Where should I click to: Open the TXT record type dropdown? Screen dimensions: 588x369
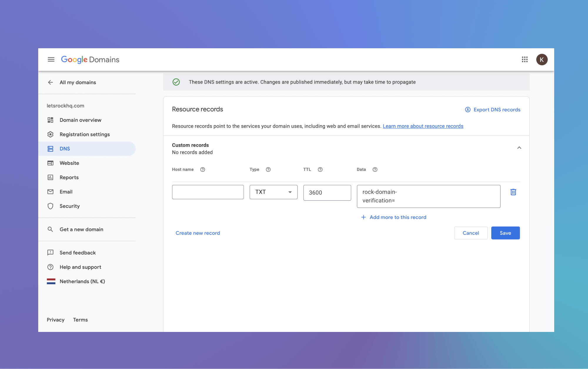273,192
